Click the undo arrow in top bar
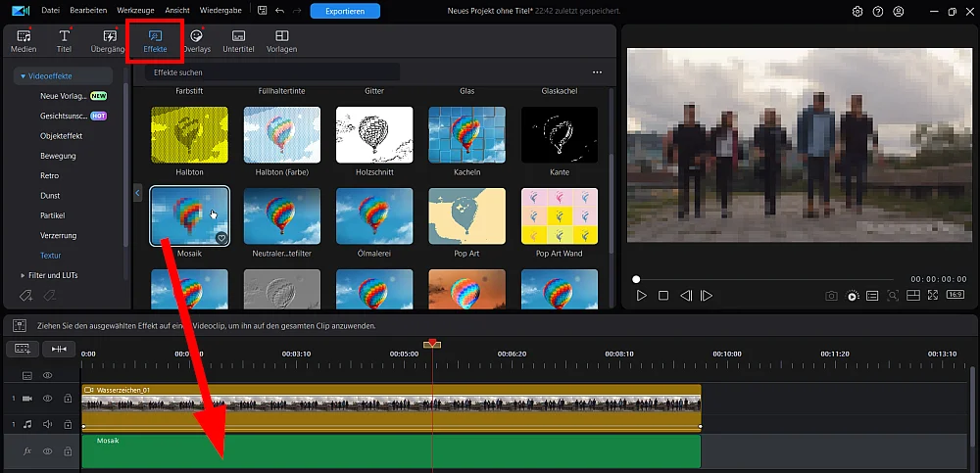Image resolution: width=980 pixels, height=473 pixels. [x=280, y=11]
